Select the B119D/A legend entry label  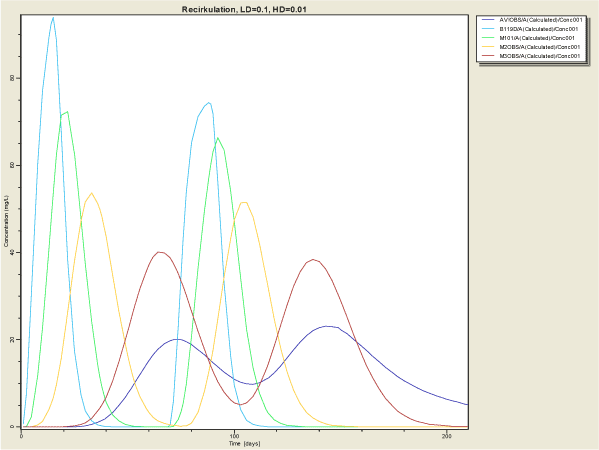(x=539, y=29)
